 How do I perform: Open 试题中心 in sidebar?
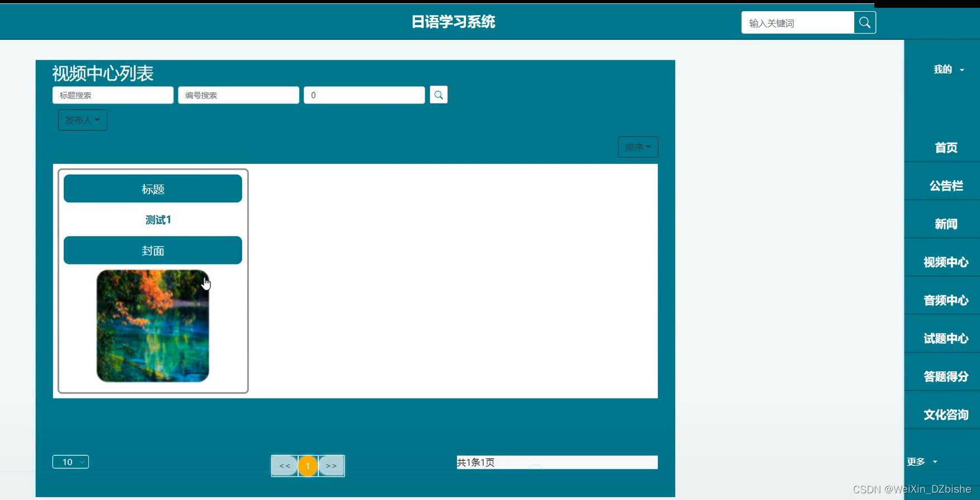coord(946,338)
